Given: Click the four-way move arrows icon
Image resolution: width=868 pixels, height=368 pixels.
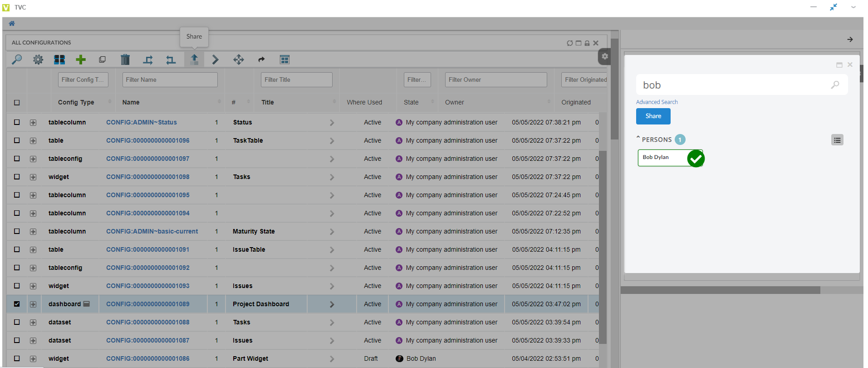Looking at the screenshot, I should point(238,60).
